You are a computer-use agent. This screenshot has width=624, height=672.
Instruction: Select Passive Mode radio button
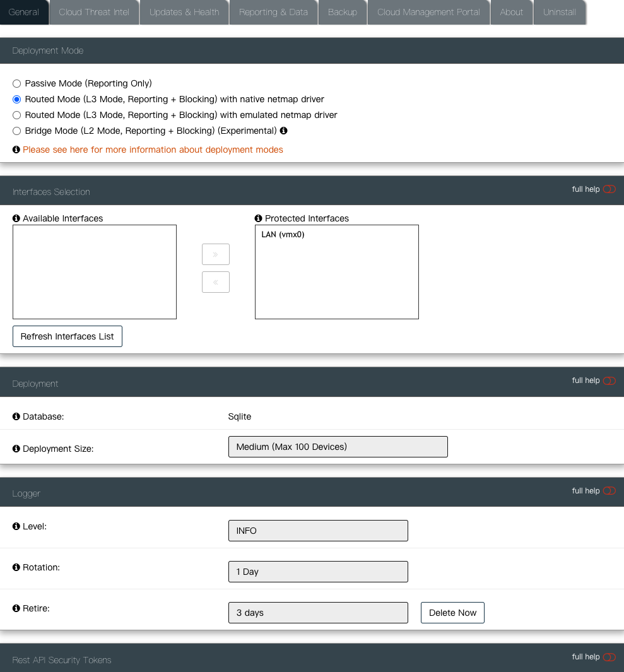tap(17, 83)
